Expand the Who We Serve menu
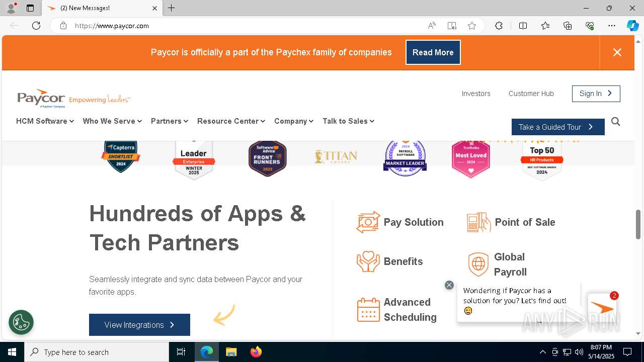Viewport: 644px width, 362px height. click(x=112, y=121)
